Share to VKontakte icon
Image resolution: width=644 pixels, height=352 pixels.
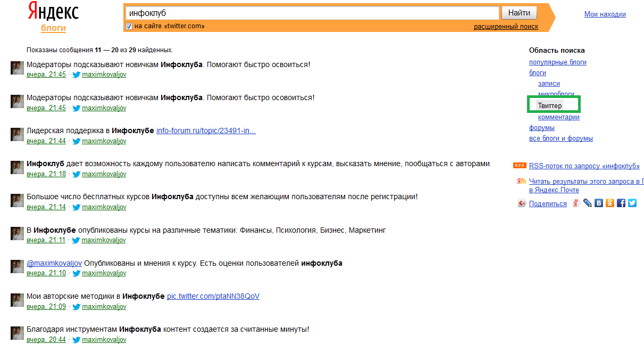[x=599, y=203]
